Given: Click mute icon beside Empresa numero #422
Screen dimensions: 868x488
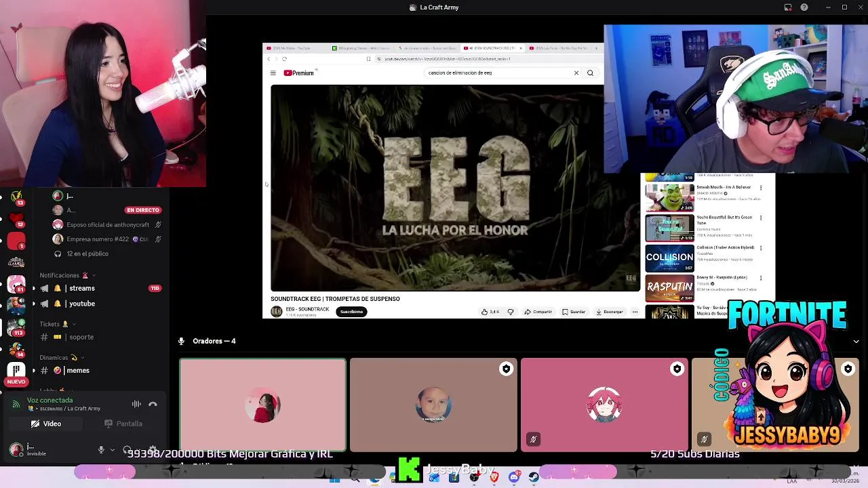Looking at the screenshot, I should click(x=158, y=239).
